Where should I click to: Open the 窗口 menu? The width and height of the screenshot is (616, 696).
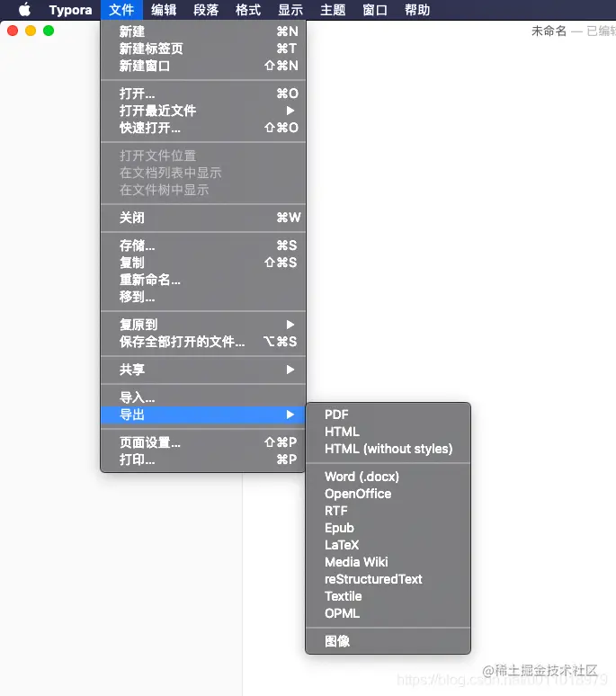click(375, 10)
